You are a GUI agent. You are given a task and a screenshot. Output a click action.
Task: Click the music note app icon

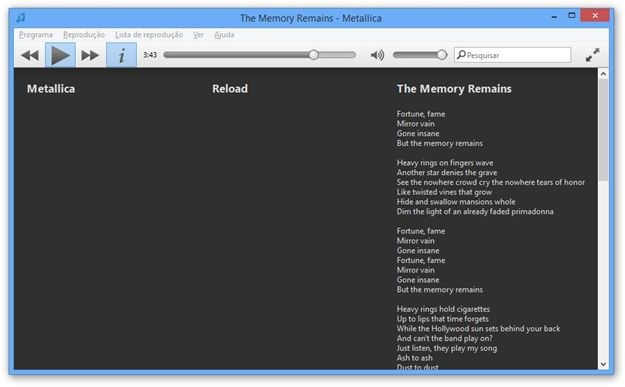tap(21, 18)
